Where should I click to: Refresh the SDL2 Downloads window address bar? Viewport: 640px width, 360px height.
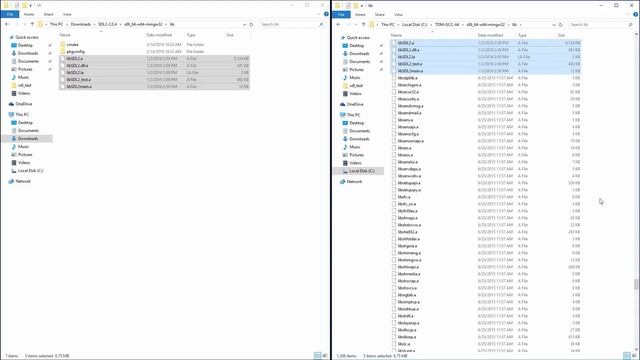[251, 24]
